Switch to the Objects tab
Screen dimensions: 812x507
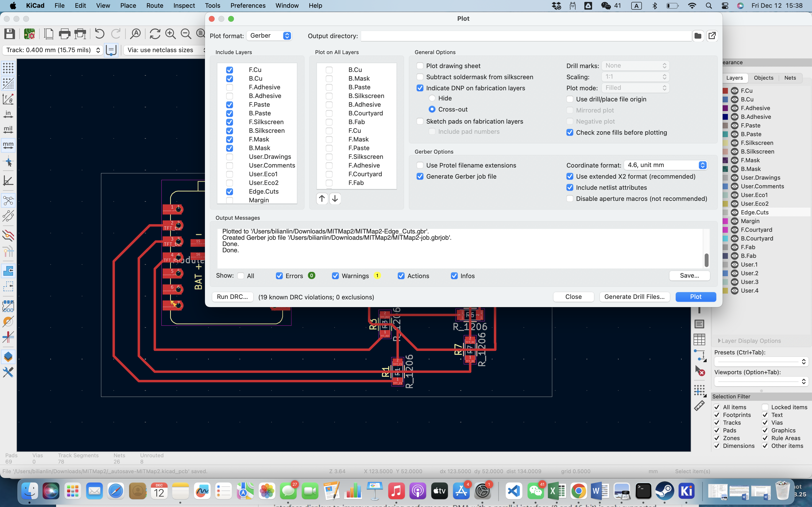pyautogui.click(x=763, y=78)
